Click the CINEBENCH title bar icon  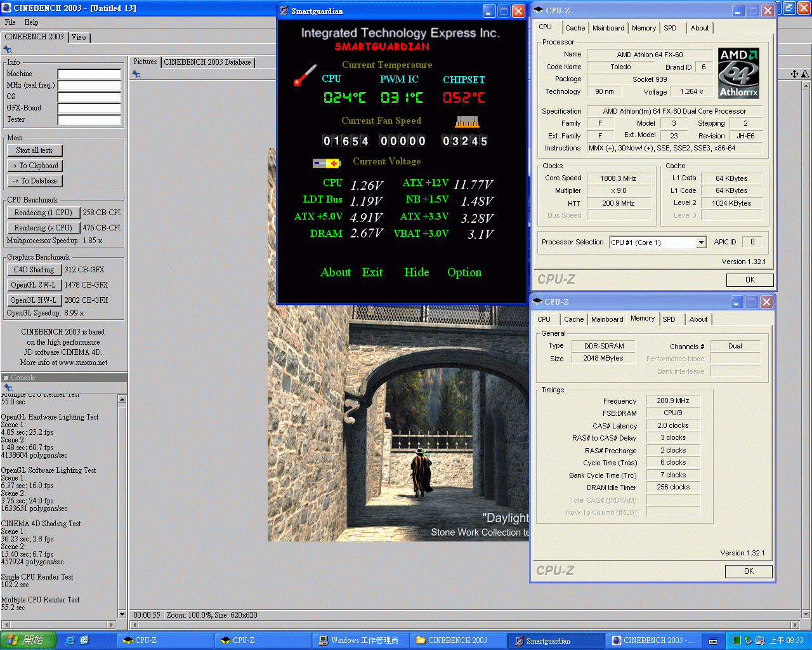6,8
